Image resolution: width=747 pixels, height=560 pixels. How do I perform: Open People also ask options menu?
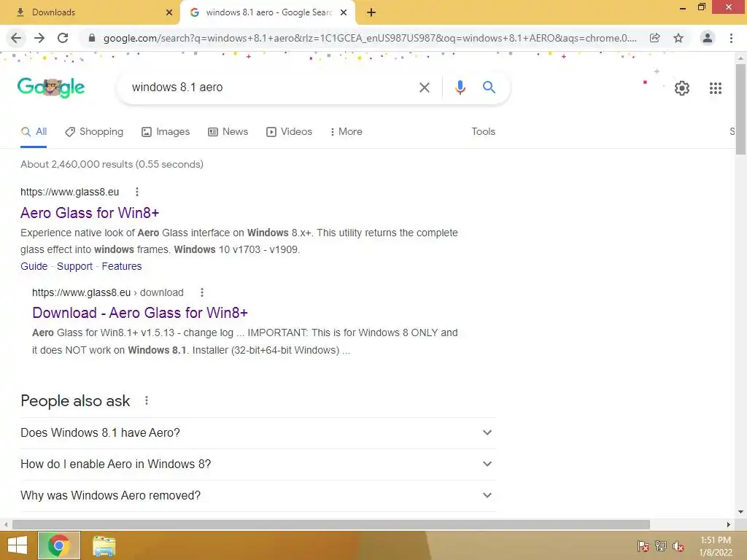(147, 401)
